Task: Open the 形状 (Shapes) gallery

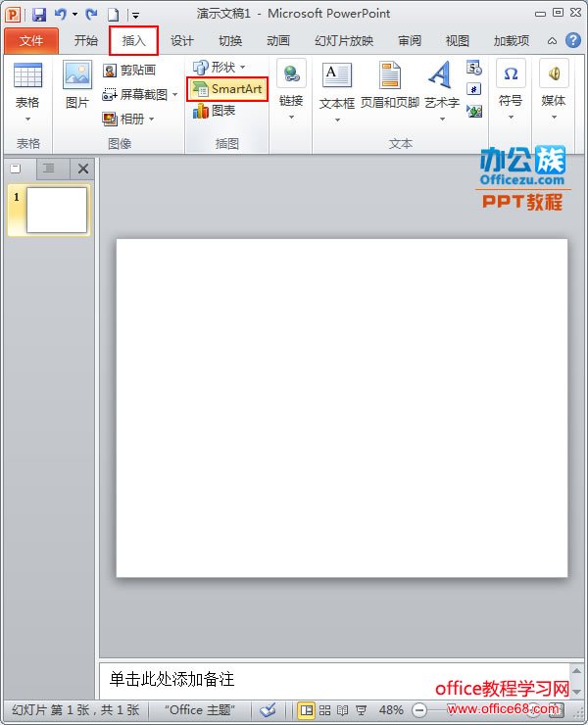Action: click(219, 68)
